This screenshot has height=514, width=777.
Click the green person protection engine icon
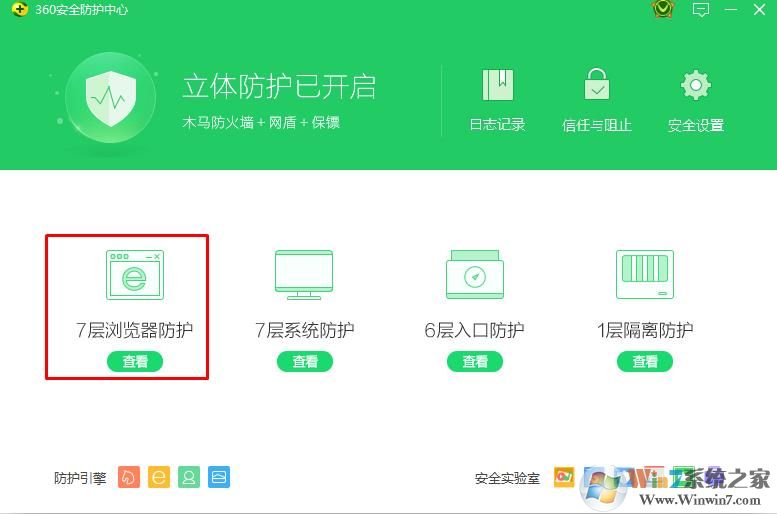pyautogui.click(x=189, y=477)
